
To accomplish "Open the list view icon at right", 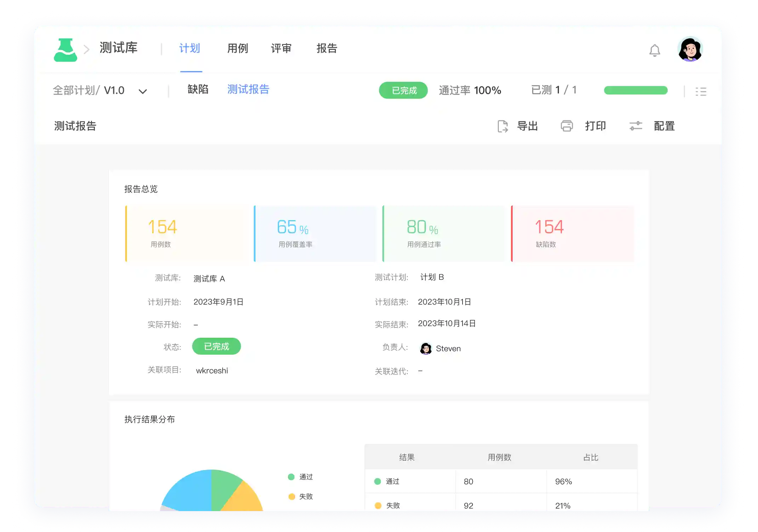I will (701, 92).
